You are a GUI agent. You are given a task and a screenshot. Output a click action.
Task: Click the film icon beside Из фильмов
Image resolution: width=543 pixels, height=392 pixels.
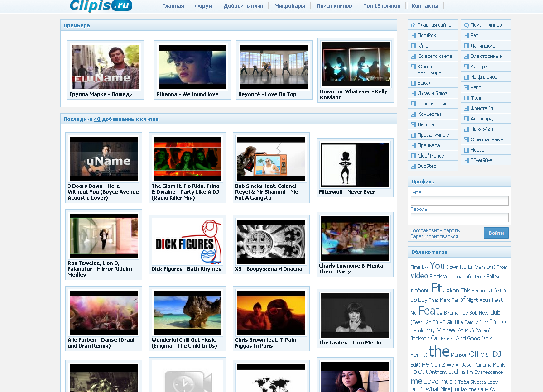point(466,77)
